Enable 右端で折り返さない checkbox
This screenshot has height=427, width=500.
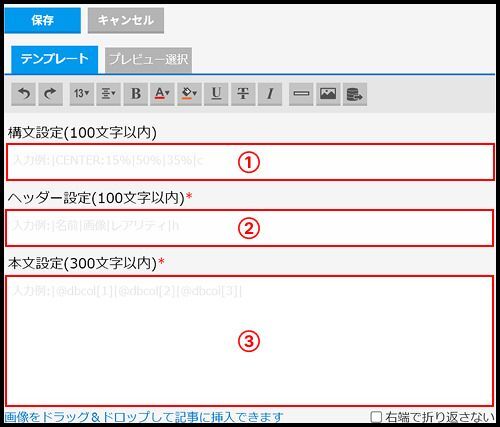[x=376, y=417]
